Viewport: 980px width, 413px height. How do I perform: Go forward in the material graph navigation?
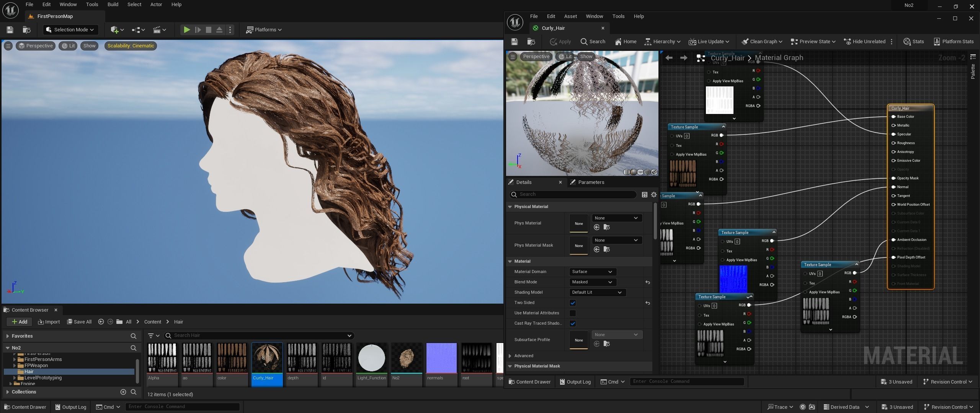(684, 58)
